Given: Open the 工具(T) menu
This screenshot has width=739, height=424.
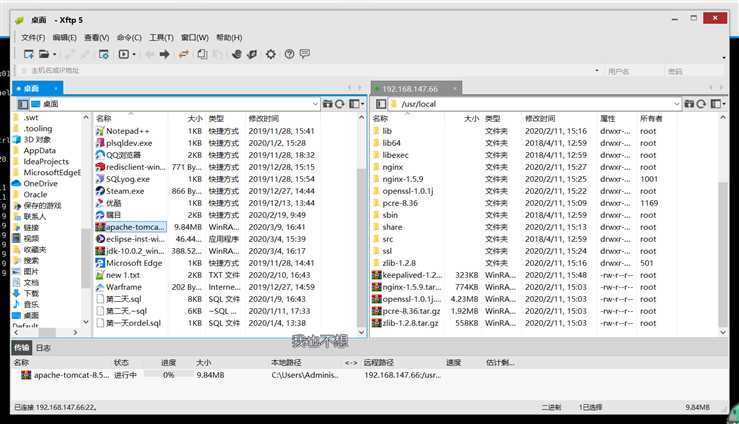Looking at the screenshot, I should (161, 37).
